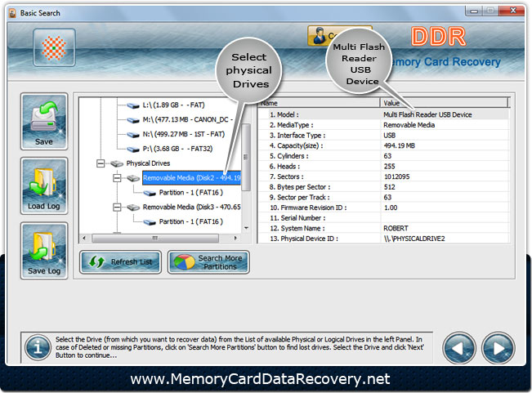Select the '6. Heads :' row
This screenshot has height=393, width=532.
[383, 167]
